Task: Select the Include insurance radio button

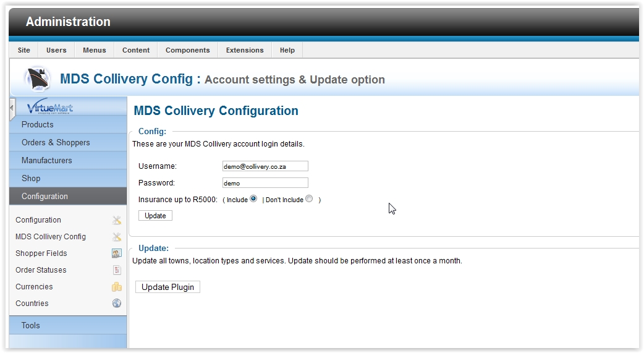Action: pyautogui.click(x=253, y=199)
